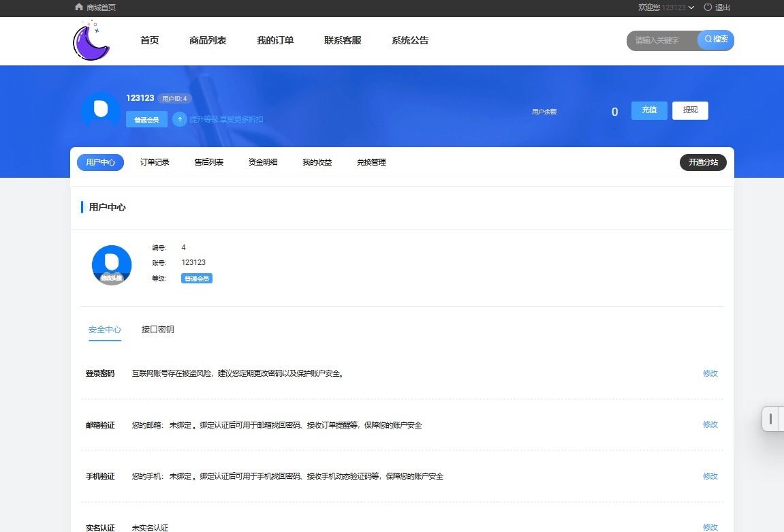The image size is (784, 532).
Task: Click 修改 link for 登录密码
Action: tap(710, 373)
